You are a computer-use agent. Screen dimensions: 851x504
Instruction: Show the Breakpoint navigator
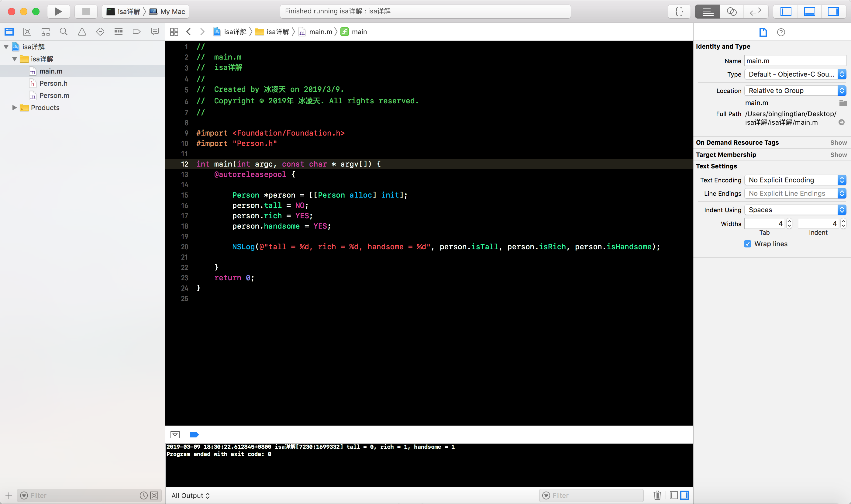coord(136,32)
